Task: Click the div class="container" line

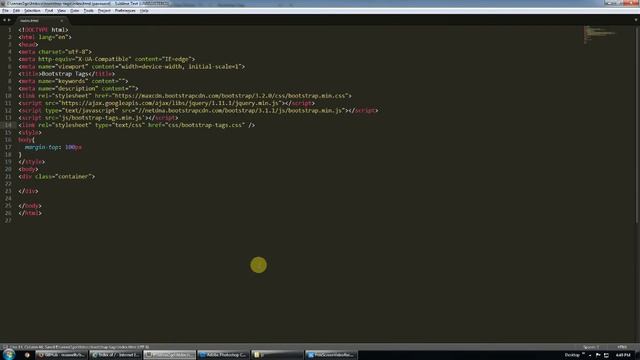Action: coord(57,177)
